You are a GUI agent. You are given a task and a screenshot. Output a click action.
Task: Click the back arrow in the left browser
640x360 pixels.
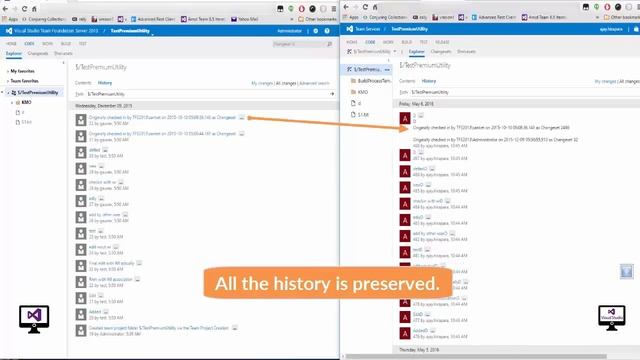pos(5,8)
